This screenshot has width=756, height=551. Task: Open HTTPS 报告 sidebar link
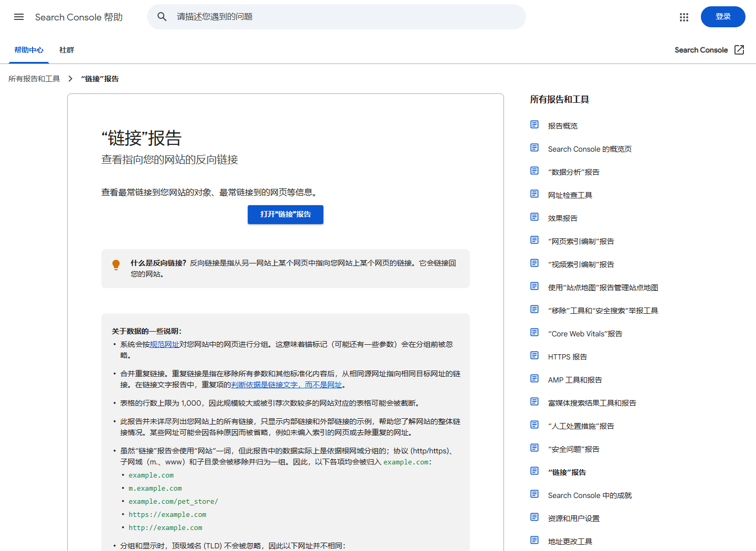click(568, 357)
